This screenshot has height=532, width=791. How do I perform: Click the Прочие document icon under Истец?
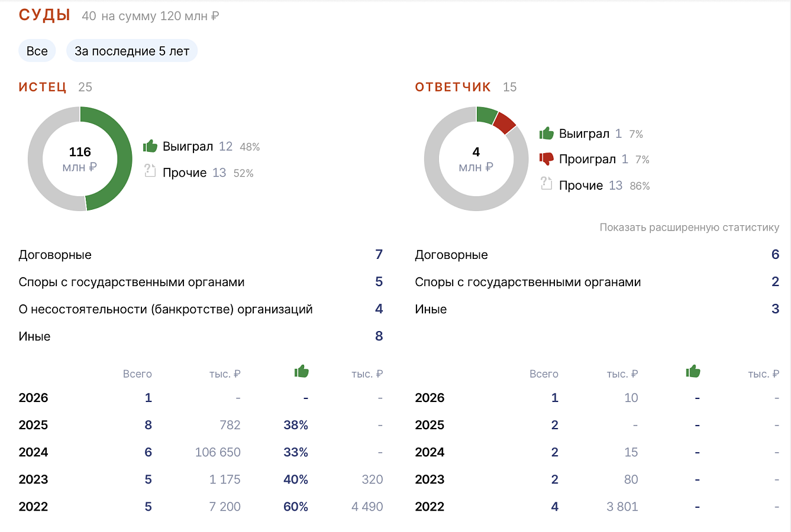point(150,171)
